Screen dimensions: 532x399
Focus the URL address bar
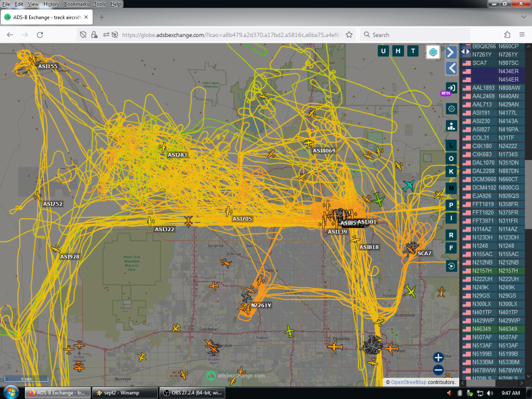tap(232, 35)
